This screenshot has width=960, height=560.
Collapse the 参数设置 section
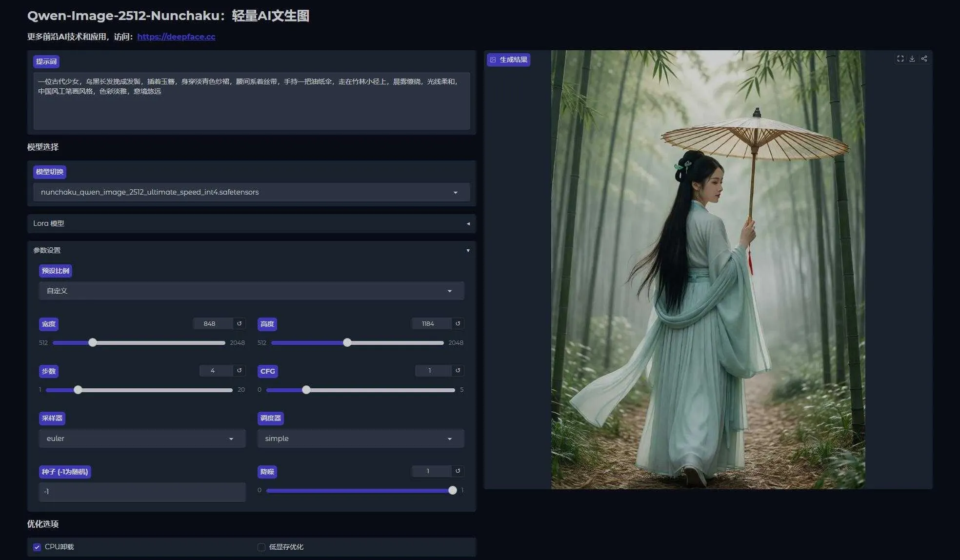pyautogui.click(x=467, y=250)
